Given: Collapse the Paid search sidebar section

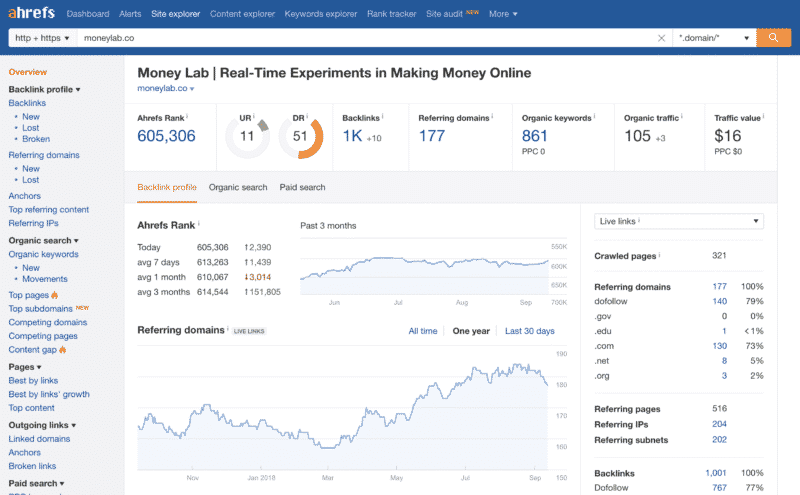Looking at the screenshot, I should pyautogui.click(x=36, y=483).
